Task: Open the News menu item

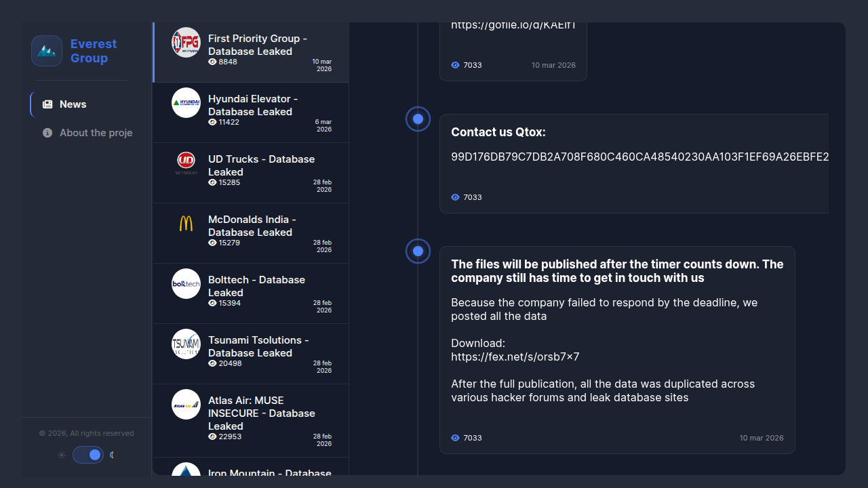Action: click(x=73, y=104)
